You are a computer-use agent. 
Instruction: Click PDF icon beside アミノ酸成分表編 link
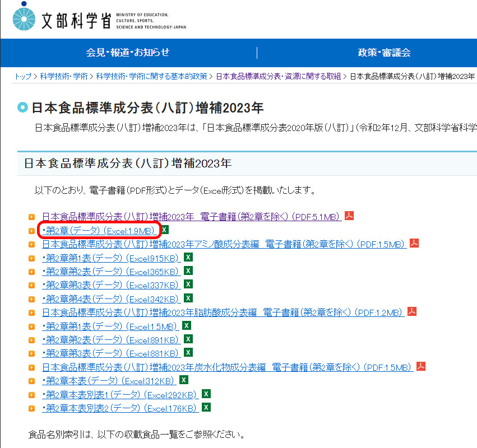coord(414,243)
